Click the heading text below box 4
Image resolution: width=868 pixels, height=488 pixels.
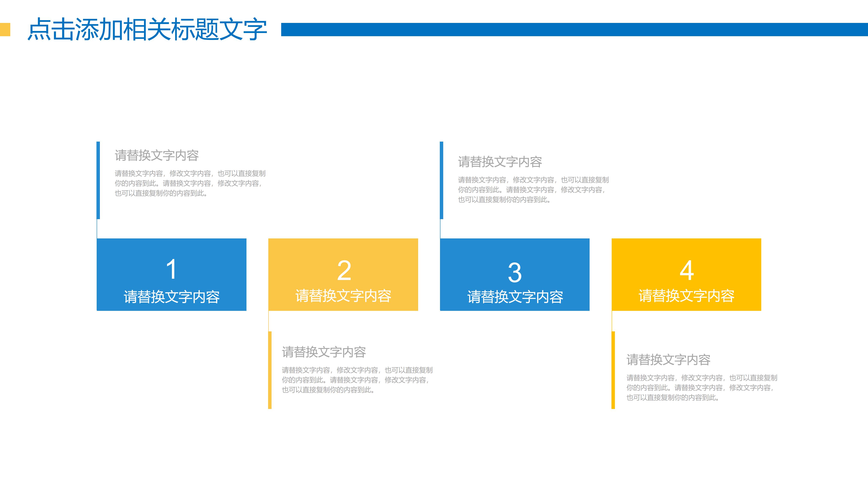coord(668,360)
